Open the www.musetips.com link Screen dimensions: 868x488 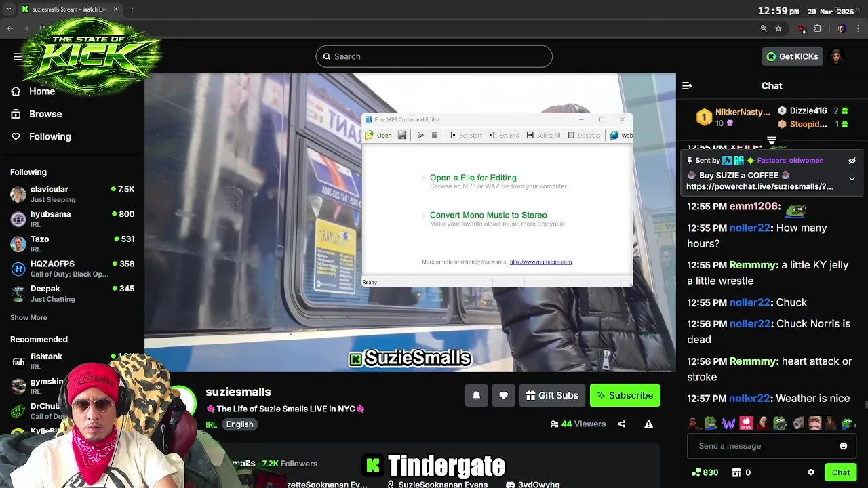(x=540, y=262)
